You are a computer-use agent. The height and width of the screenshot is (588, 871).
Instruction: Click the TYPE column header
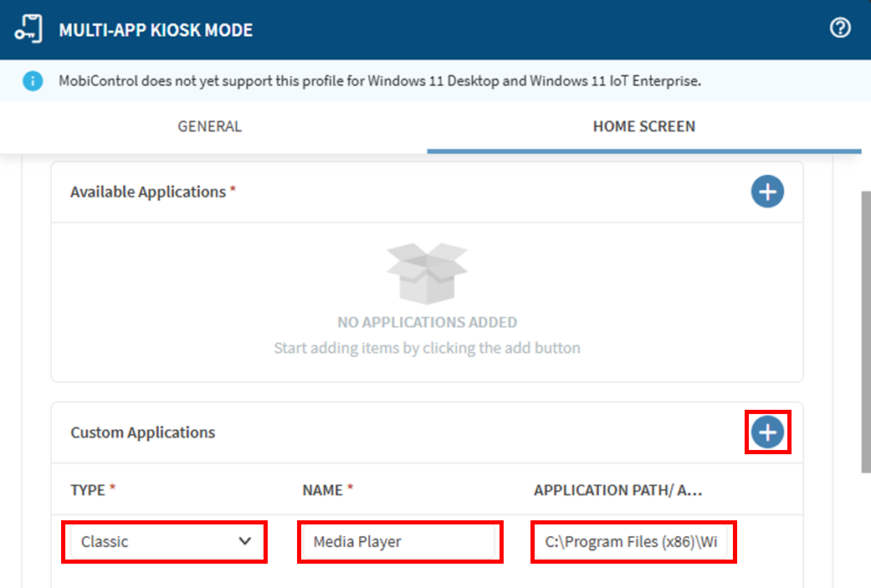88,490
